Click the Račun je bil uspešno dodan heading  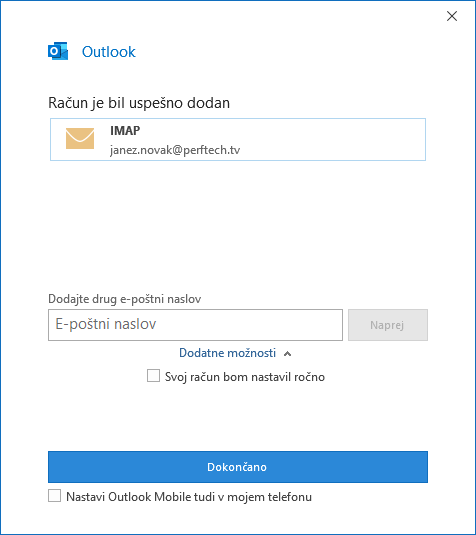[x=139, y=103]
